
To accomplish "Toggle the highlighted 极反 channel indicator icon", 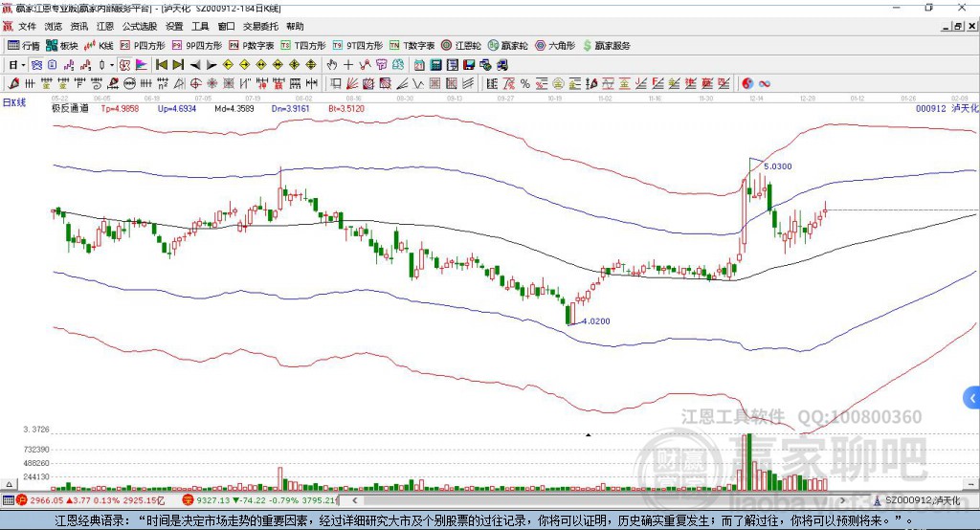I will pyautogui.click(x=125, y=64).
